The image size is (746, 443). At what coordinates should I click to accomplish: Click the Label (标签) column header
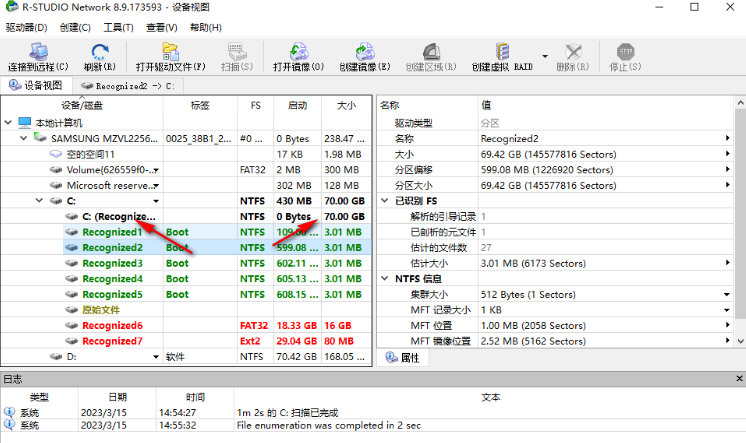[x=200, y=106]
